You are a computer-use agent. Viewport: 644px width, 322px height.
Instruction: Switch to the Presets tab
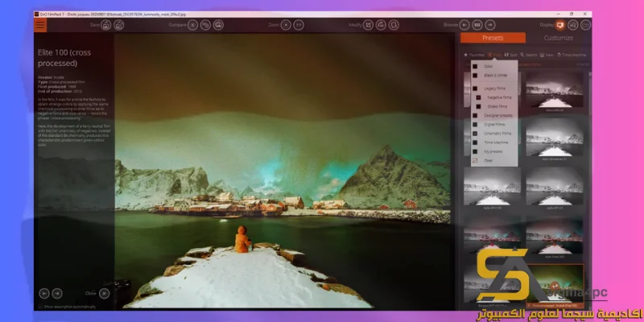point(493,38)
